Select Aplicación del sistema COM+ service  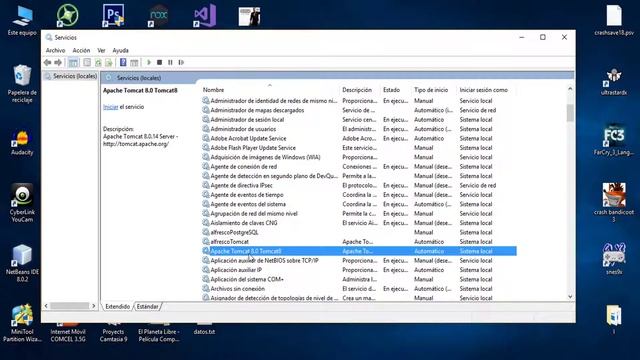point(359,279)
